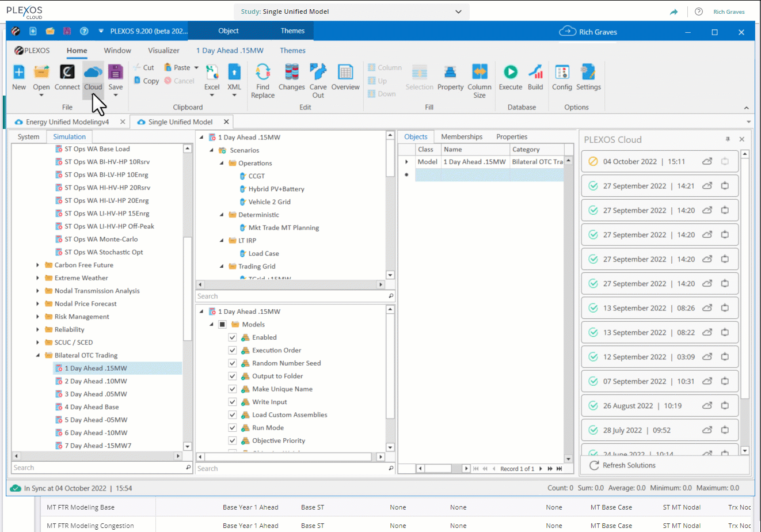Image resolution: width=761 pixels, height=532 pixels.
Task: Click the Property fill icon
Action: point(450,72)
